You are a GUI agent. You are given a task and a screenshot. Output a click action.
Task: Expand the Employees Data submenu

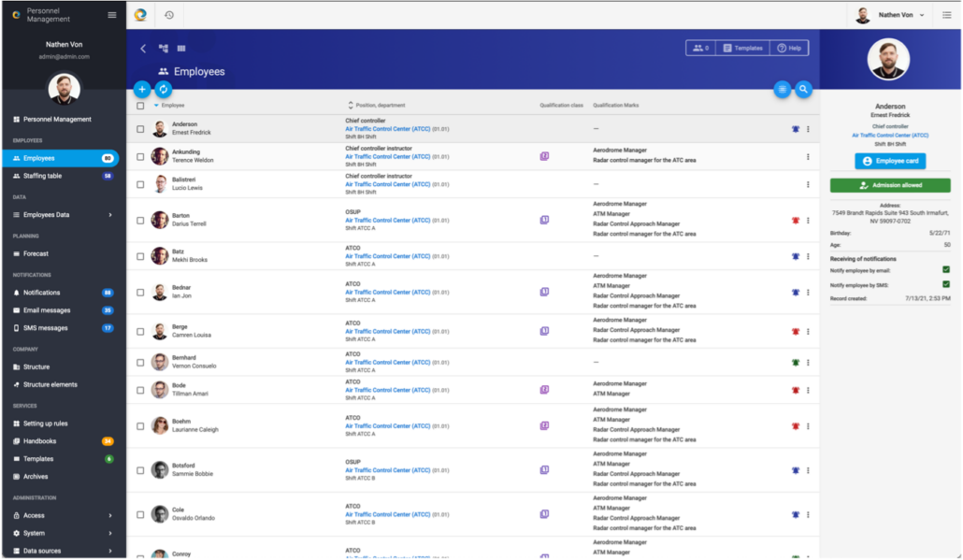pos(110,215)
